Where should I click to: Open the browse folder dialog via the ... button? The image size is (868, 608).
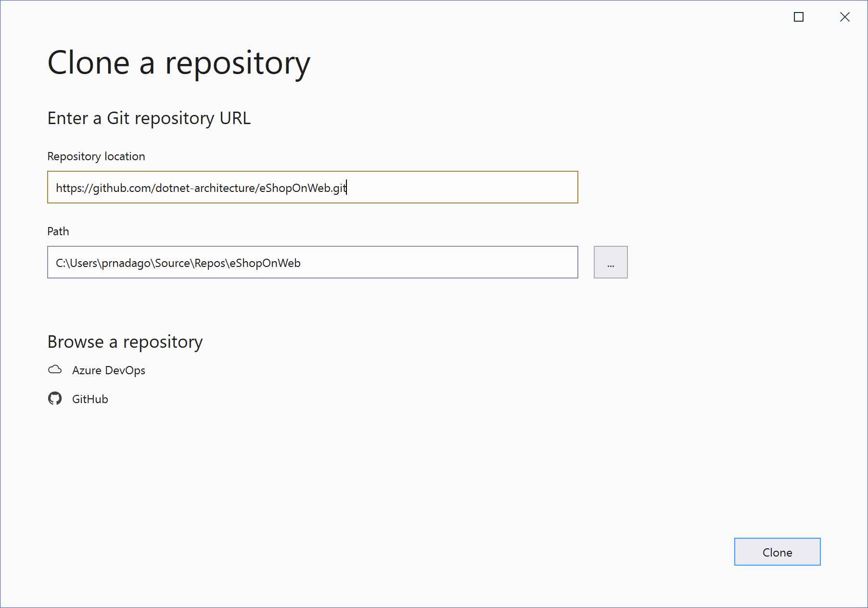click(x=610, y=262)
